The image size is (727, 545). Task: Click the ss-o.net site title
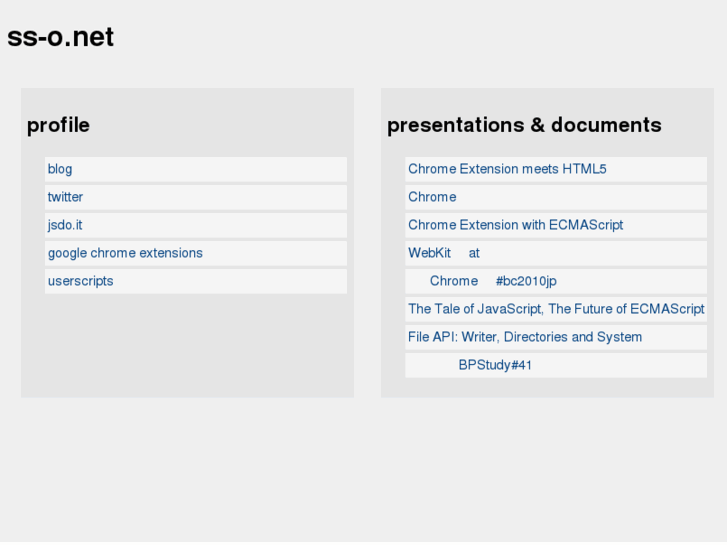61,37
